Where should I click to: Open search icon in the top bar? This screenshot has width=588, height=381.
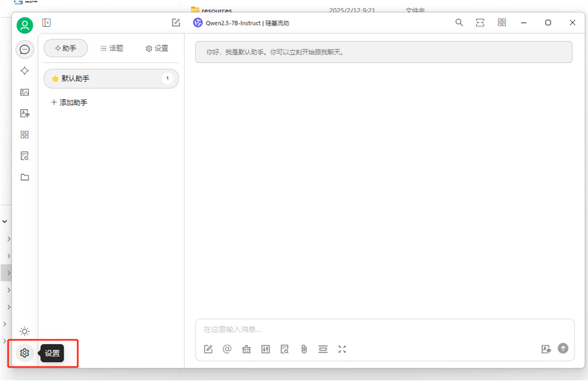[459, 23]
